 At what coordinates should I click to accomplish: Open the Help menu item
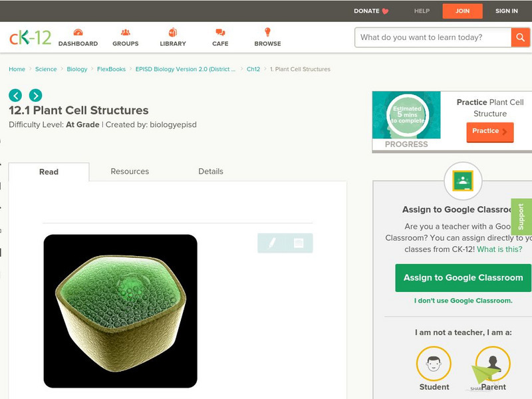[x=422, y=11]
